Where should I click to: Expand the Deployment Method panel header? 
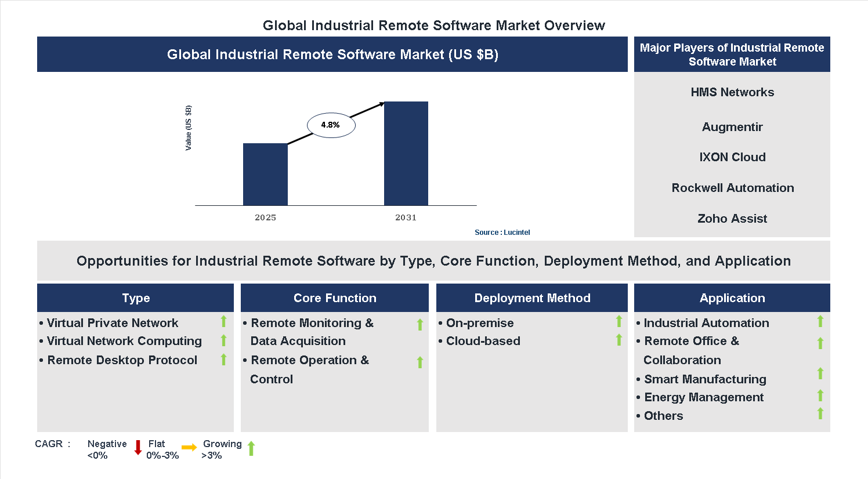pos(531,298)
